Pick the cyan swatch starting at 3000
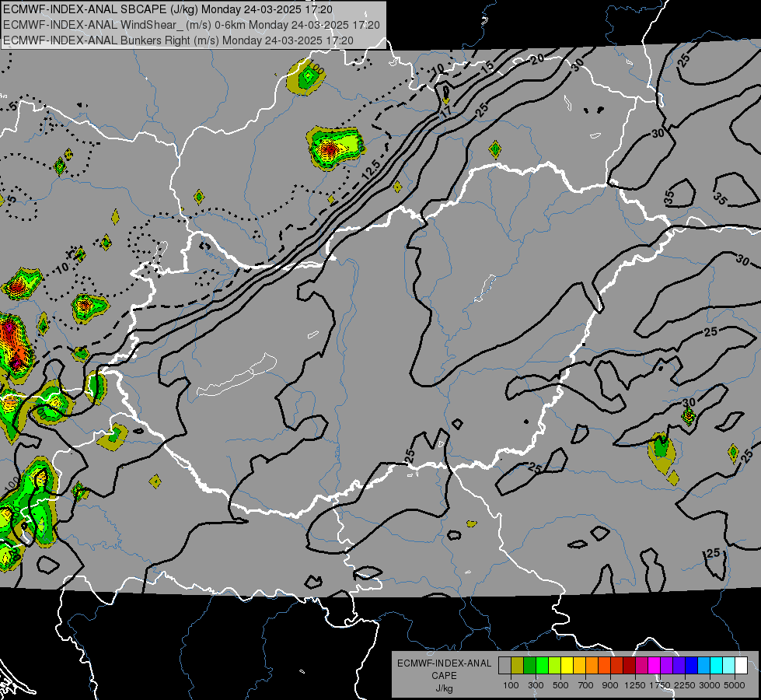Image resolution: width=761 pixels, height=700 pixels. pos(717,666)
